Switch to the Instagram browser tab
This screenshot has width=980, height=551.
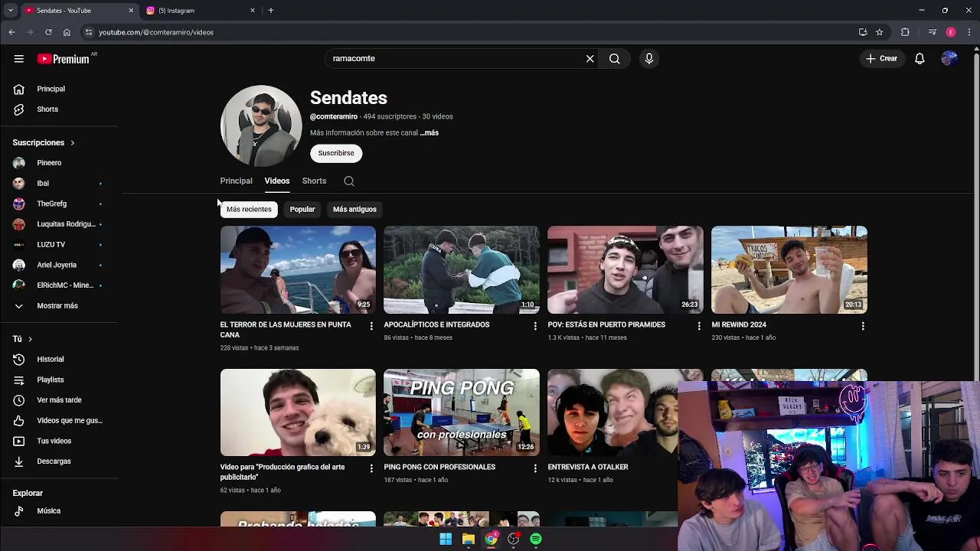click(x=199, y=11)
